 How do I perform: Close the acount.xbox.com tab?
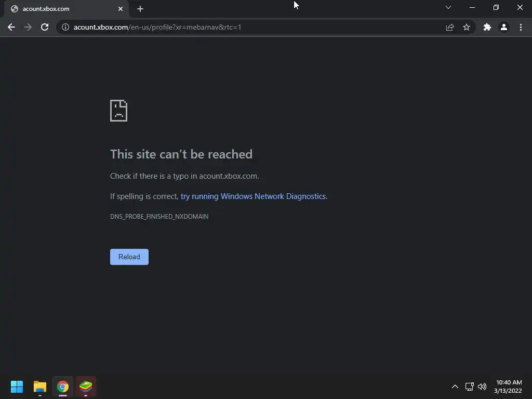point(121,9)
